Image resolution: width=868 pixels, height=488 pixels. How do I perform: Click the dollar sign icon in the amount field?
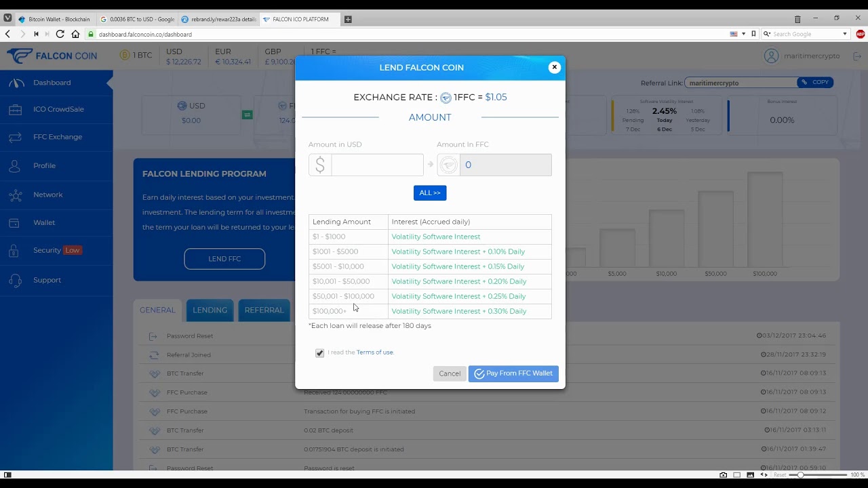pos(320,165)
